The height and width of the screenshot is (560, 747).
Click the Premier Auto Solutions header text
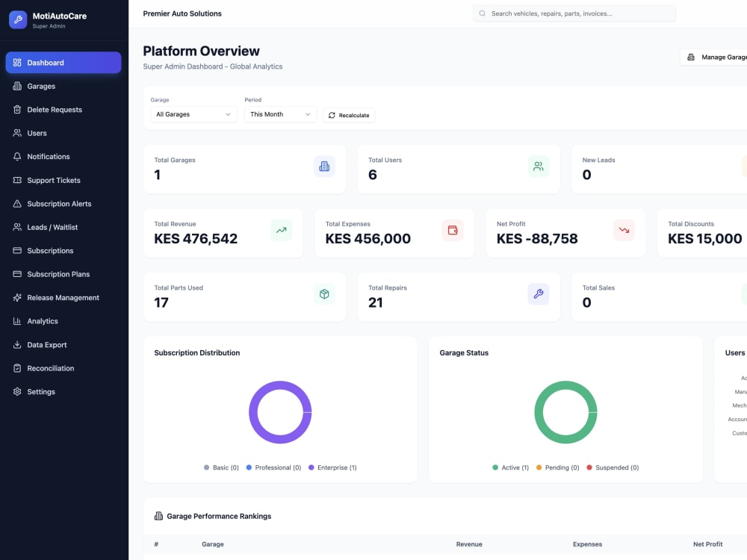coord(182,13)
